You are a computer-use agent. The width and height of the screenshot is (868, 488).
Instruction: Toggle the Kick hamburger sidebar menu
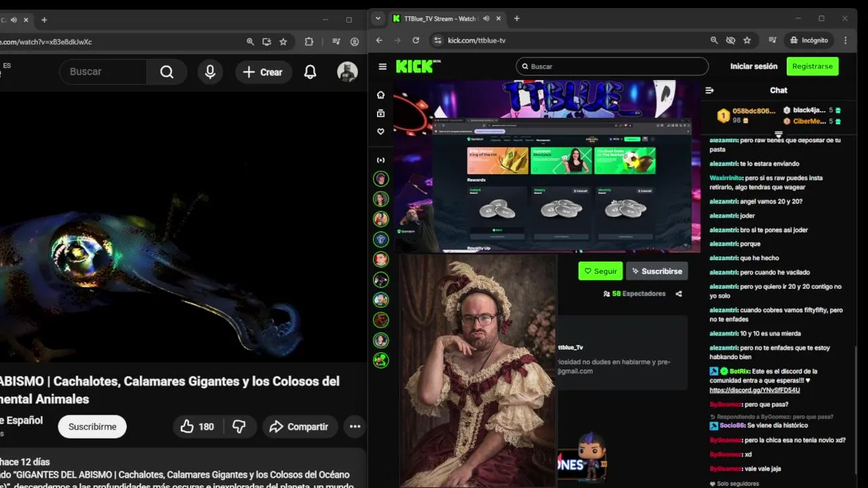pos(382,66)
